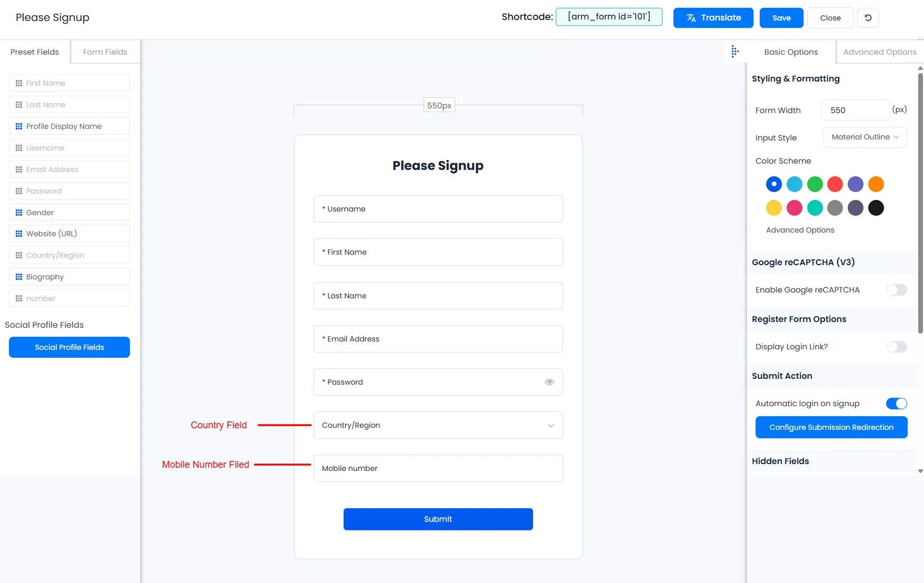Select the orange color scheme swatch
Screen dimensions: 924x583
876,184
